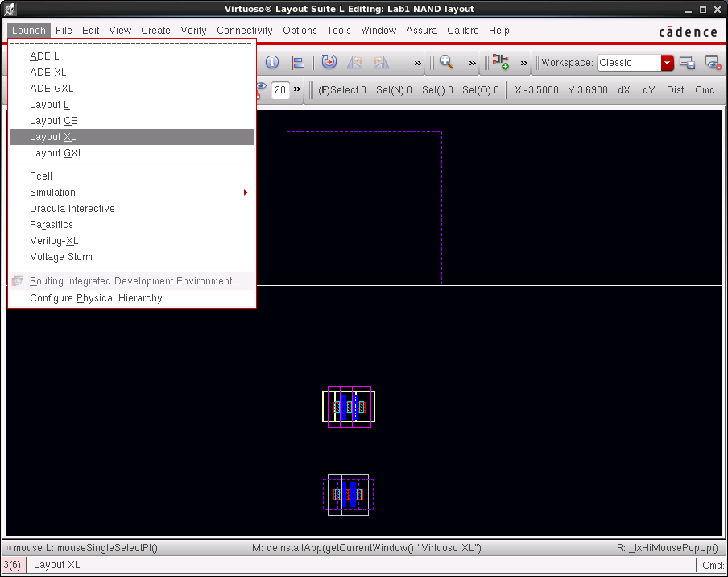Image resolution: width=728 pixels, height=577 pixels.
Task: Click the upper transistor cell in the canvas
Action: click(x=349, y=407)
